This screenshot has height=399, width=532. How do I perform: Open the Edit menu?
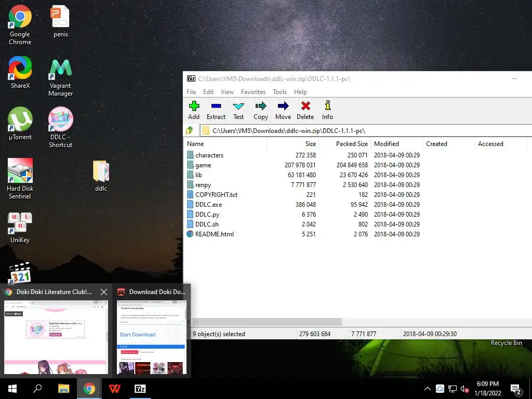[208, 92]
